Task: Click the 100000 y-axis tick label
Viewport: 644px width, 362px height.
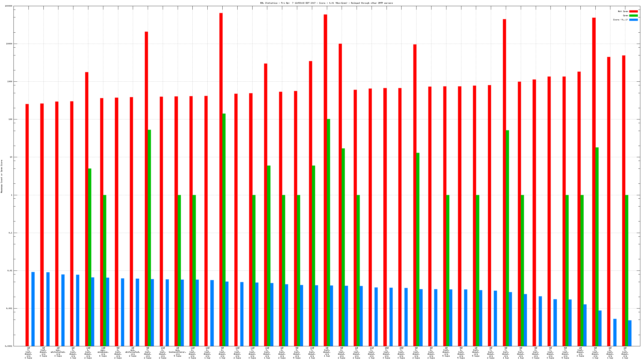Action: pyautogui.click(x=9, y=6)
